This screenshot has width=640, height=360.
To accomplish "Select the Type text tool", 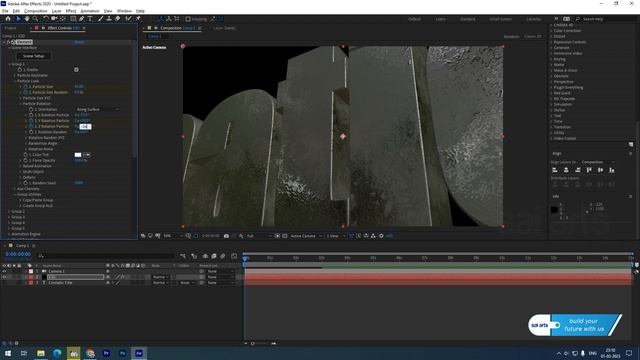I will 90,19.
